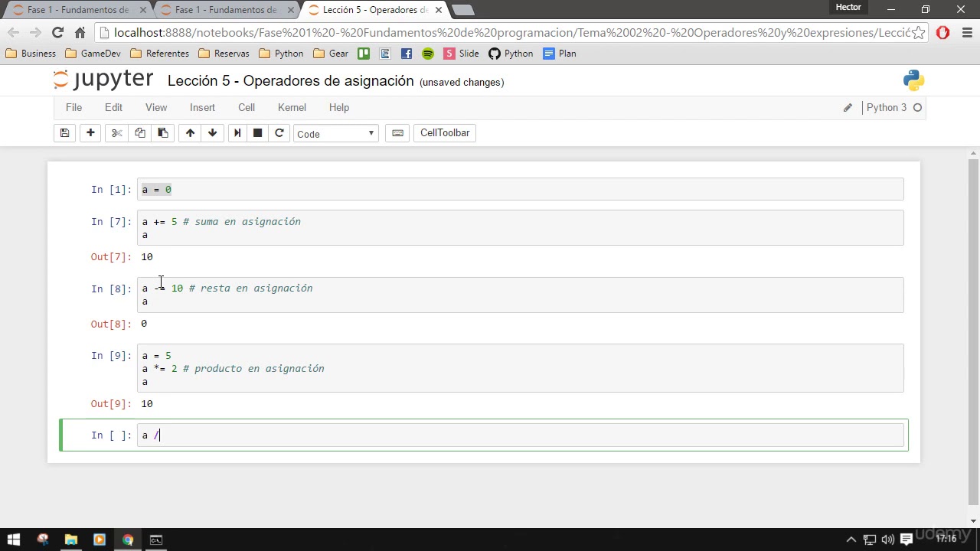
Task: Rename notebook title Lección 5
Action: 291,81
